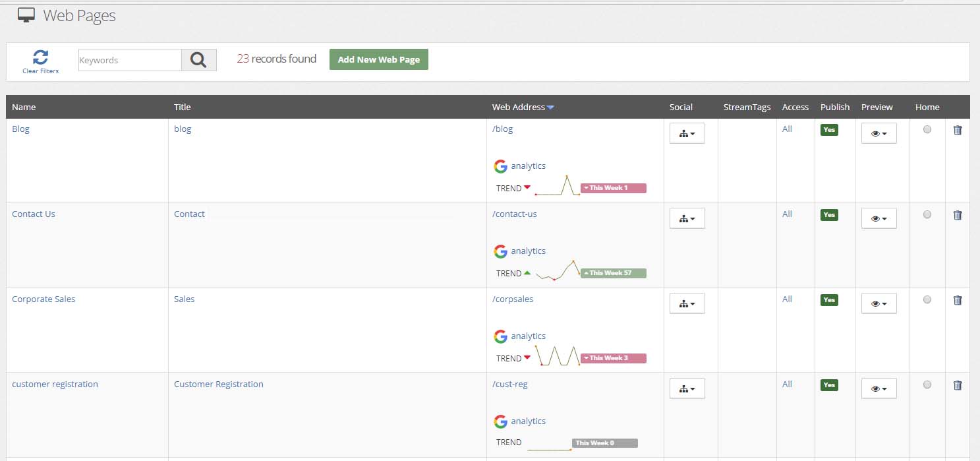Image resolution: width=980 pixels, height=461 pixels.
Task: Click the StreamTags column header
Action: point(747,107)
